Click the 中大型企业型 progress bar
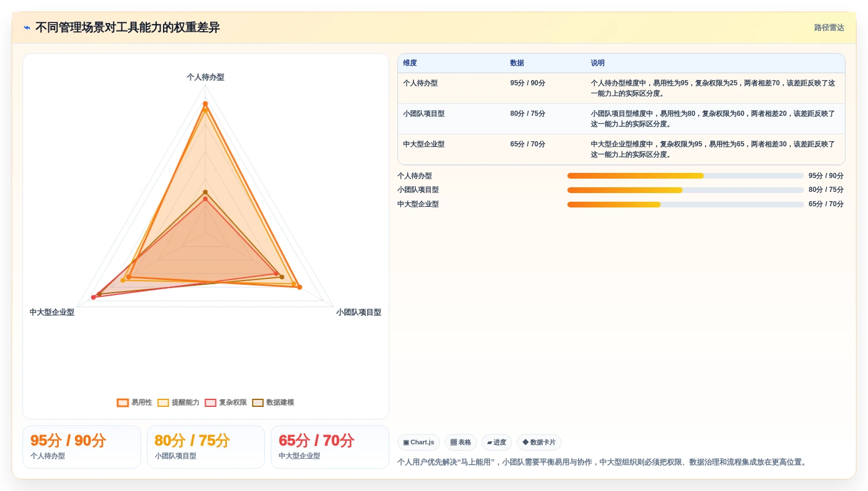 coord(685,204)
